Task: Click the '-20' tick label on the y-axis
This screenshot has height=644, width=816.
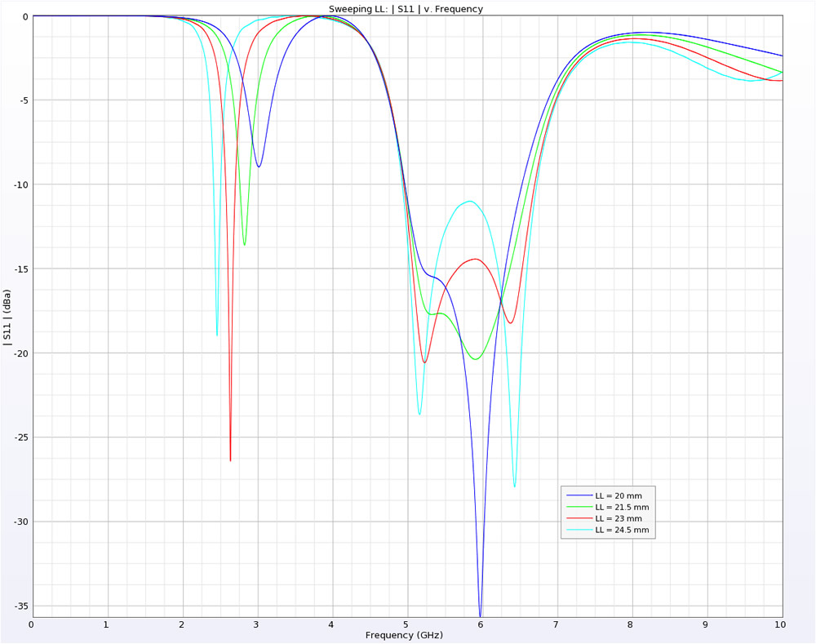Action: pos(20,353)
